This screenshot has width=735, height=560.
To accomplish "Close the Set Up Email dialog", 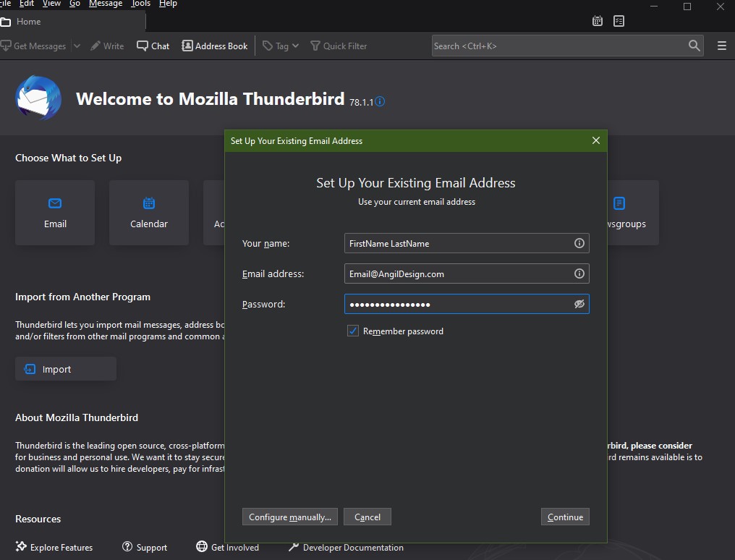I will pyautogui.click(x=596, y=140).
